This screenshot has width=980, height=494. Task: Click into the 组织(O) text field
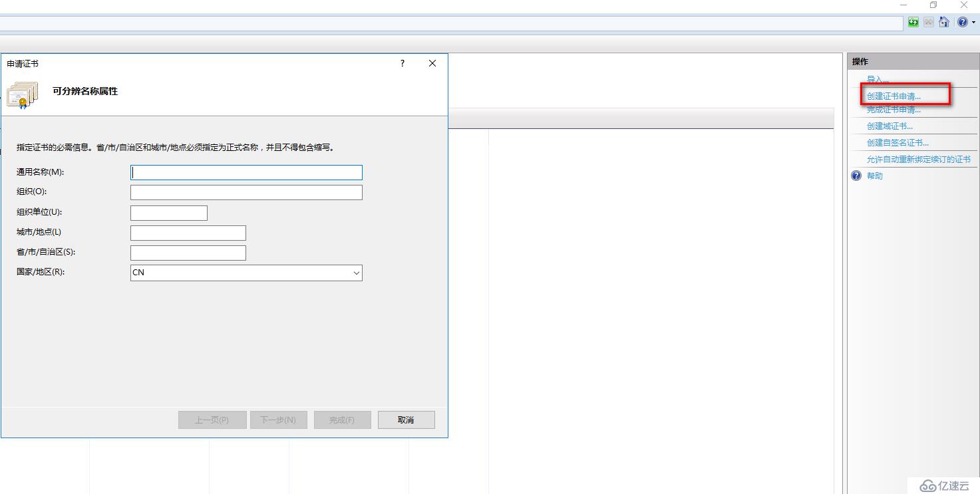[x=246, y=192]
